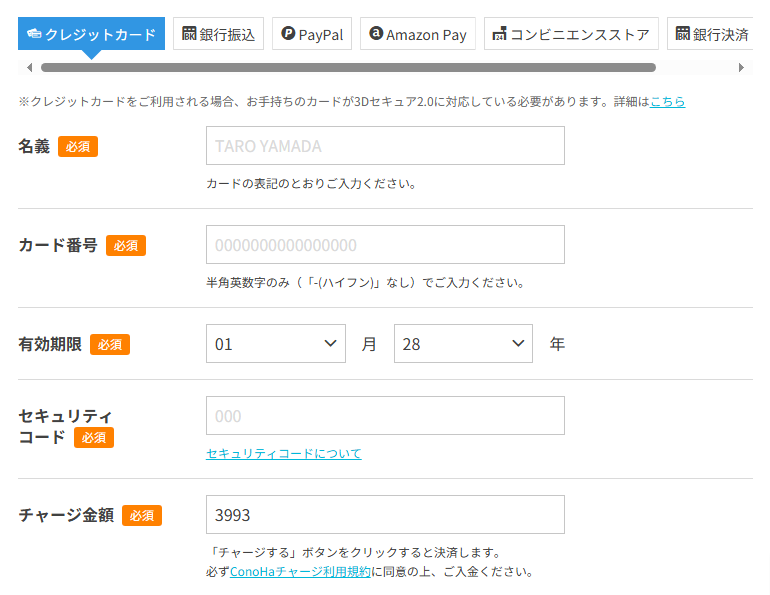Click the チャージ金額 field containing 3993
The image size is (770, 595).
[385, 515]
